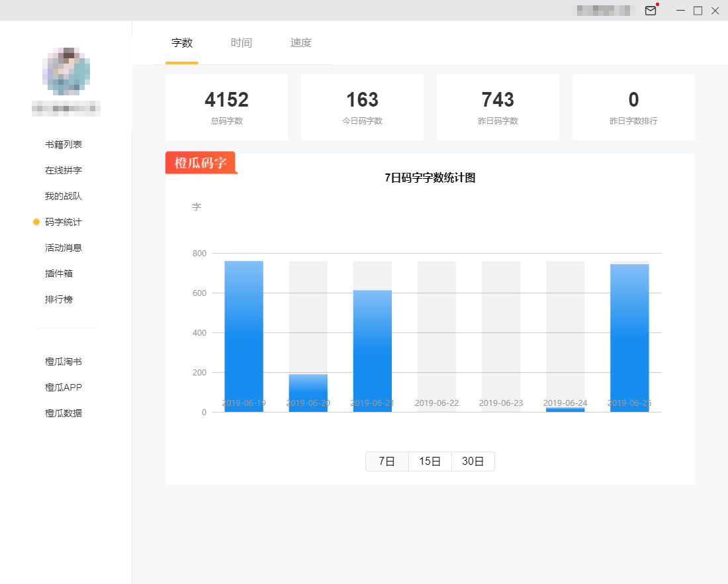The height and width of the screenshot is (584, 728).
Task: Click the 2019-06-21 bar in chart
Action: click(372, 351)
